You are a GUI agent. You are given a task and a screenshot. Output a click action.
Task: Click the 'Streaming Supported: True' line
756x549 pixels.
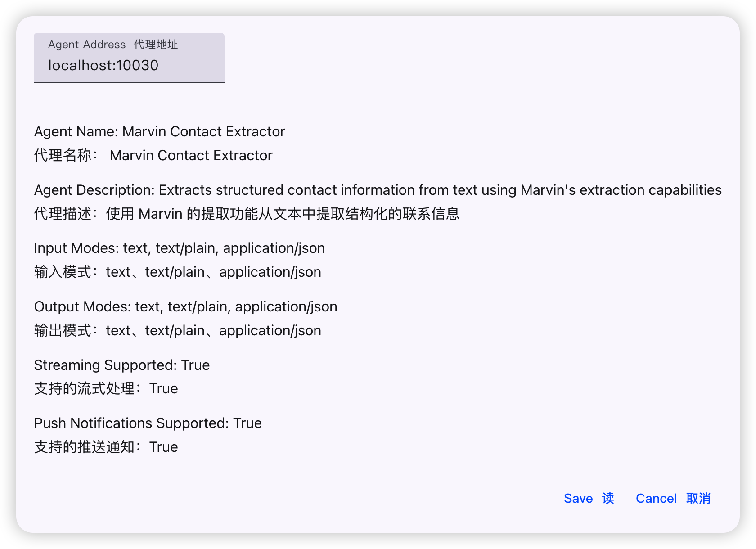pos(121,365)
